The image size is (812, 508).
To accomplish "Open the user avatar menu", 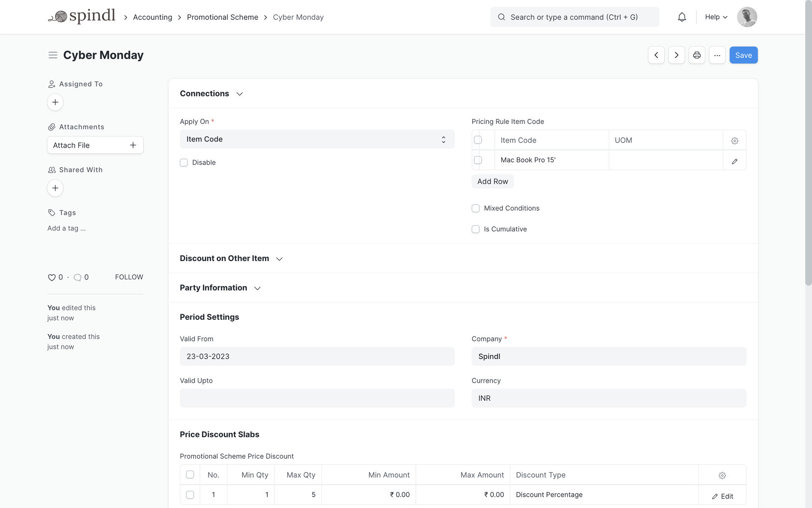I will tap(747, 17).
